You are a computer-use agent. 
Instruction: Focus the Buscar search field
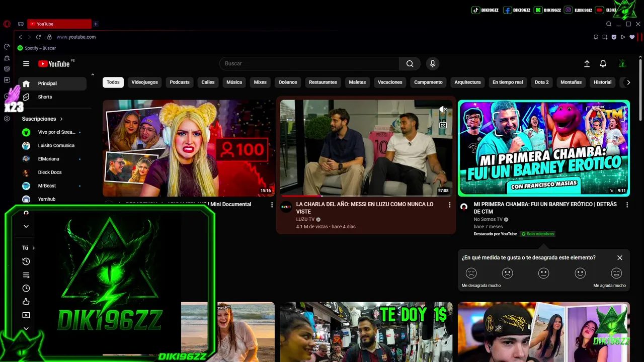309,64
